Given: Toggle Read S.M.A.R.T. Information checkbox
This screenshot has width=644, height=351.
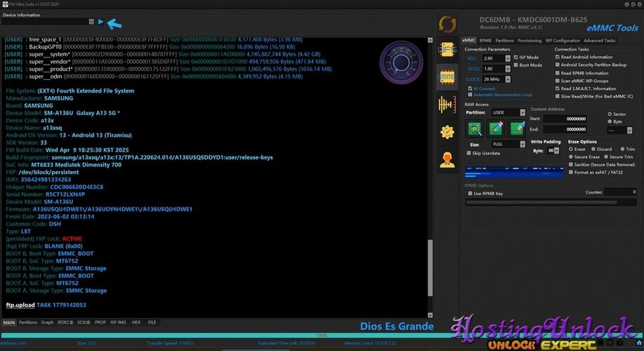Looking at the screenshot, I should point(557,88).
